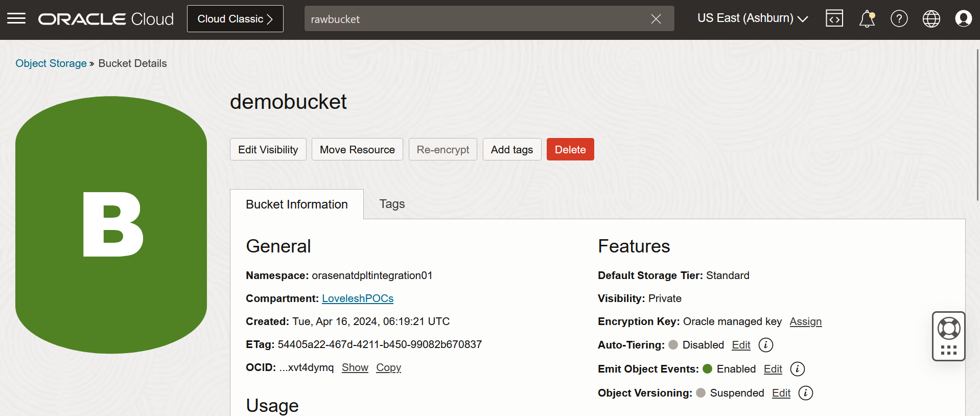Click the Oracle managed key text

[x=732, y=321]
